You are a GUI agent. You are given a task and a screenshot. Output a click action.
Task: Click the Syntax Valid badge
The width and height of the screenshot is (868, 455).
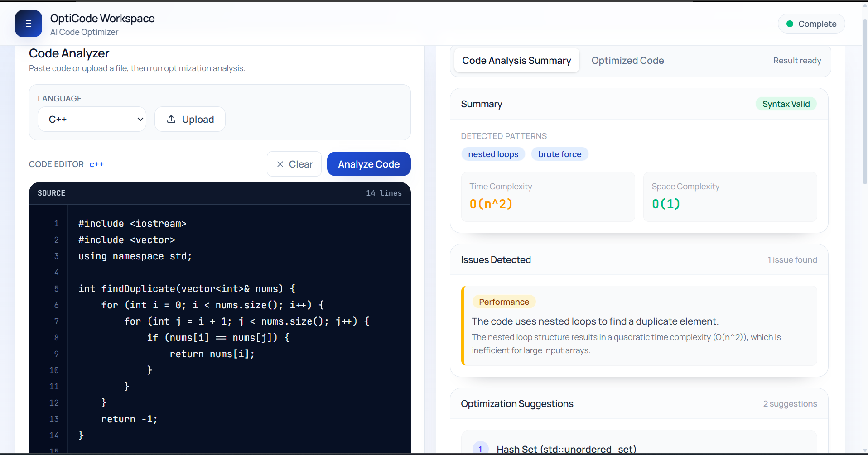[x=786, y=104]
